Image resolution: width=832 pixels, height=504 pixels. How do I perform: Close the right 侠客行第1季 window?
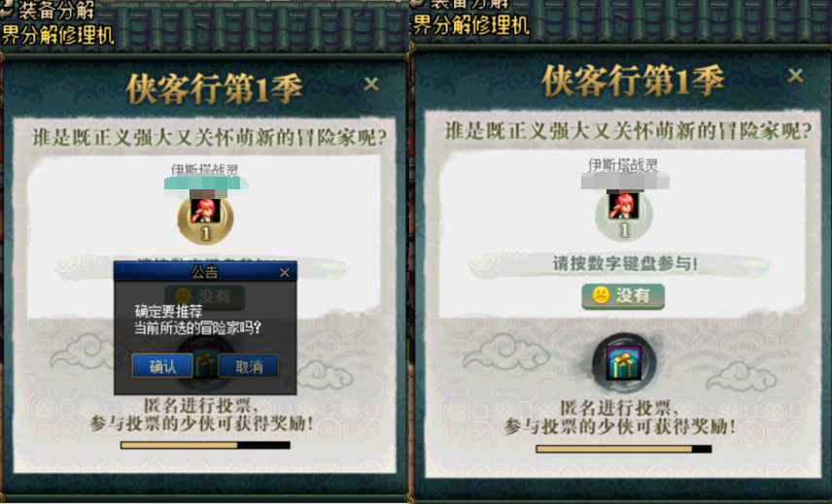(795, 76)
